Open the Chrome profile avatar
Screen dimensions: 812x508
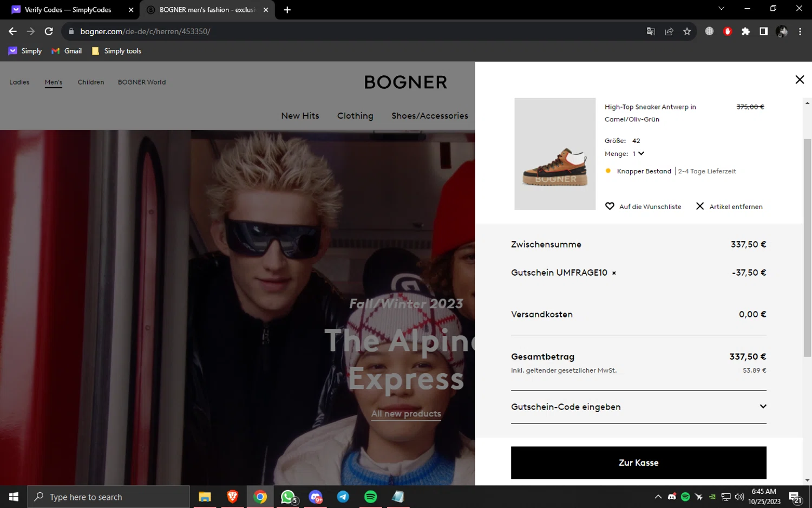coord(782,31)
